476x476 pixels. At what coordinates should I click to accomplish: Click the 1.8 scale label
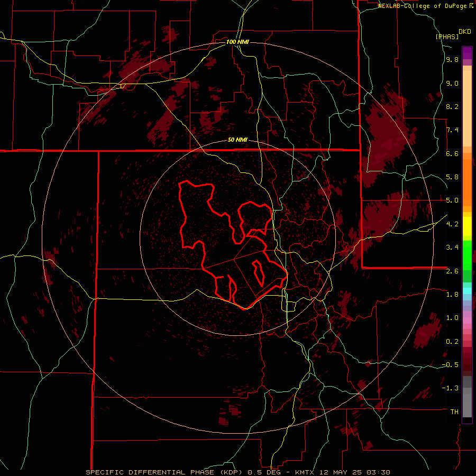pos(452,295)
